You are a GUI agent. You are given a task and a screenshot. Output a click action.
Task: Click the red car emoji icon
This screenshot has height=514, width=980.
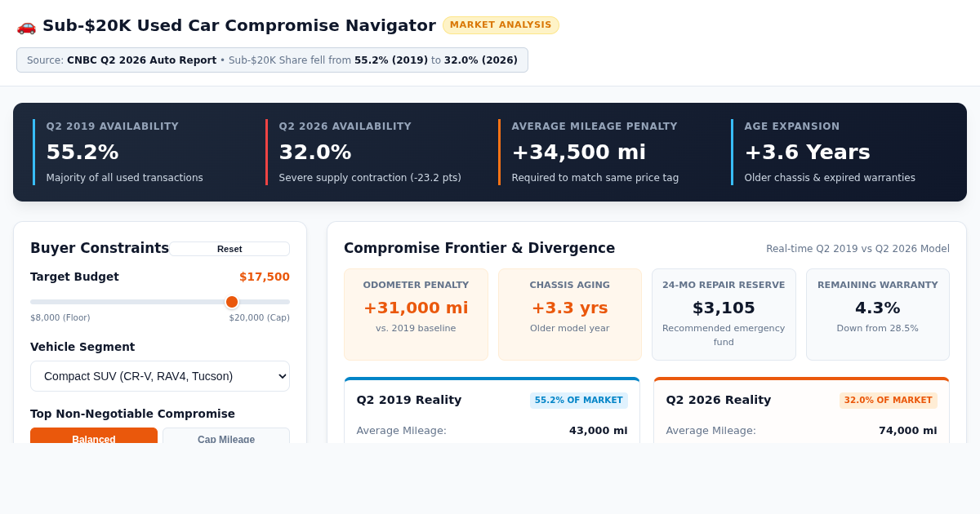[26, 25]
